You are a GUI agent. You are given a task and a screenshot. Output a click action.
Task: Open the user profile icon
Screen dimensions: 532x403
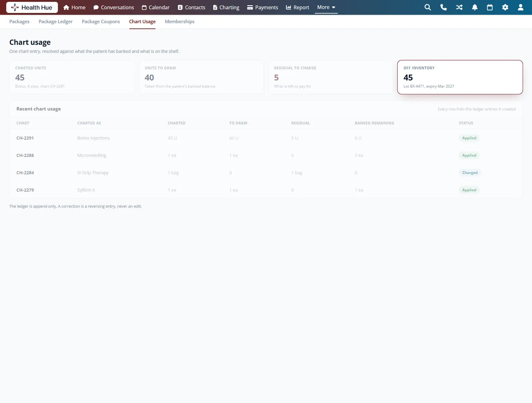point(521,7)
